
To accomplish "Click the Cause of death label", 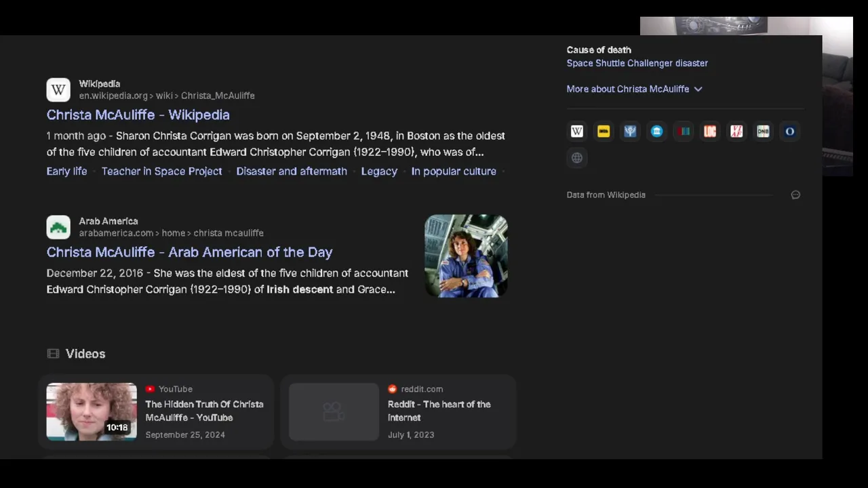I will click(x=599, y=50).
